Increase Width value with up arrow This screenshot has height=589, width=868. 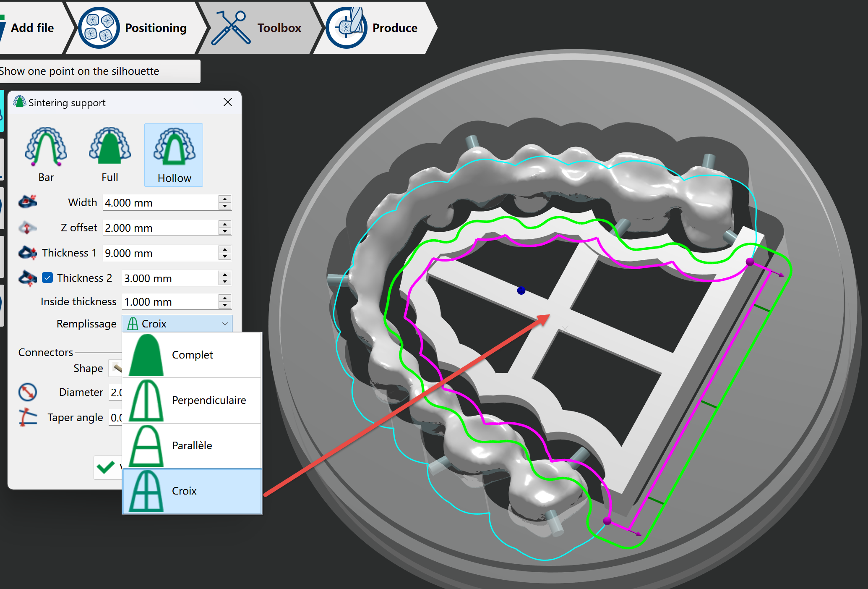coord(225,199)
